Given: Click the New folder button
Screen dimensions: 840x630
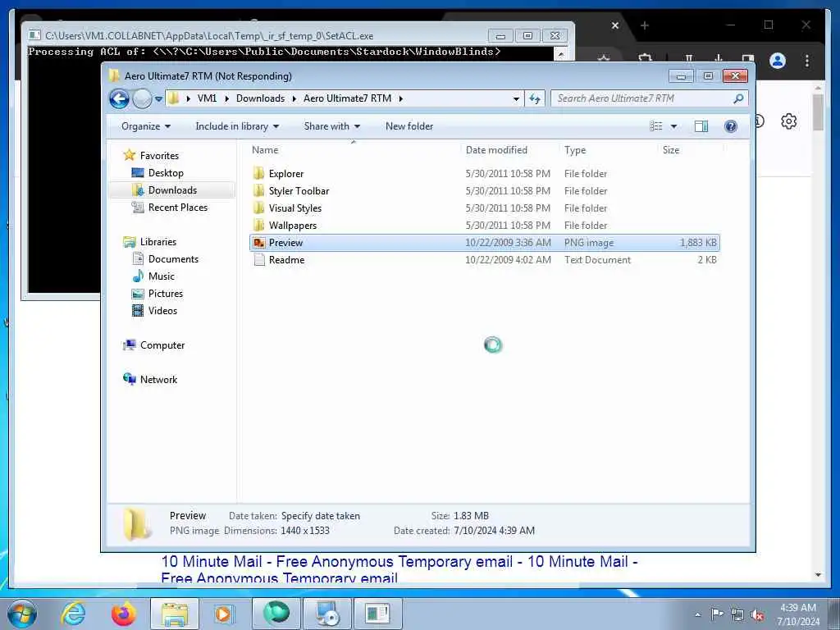Looking at the screenshot, I should [409, 126].
